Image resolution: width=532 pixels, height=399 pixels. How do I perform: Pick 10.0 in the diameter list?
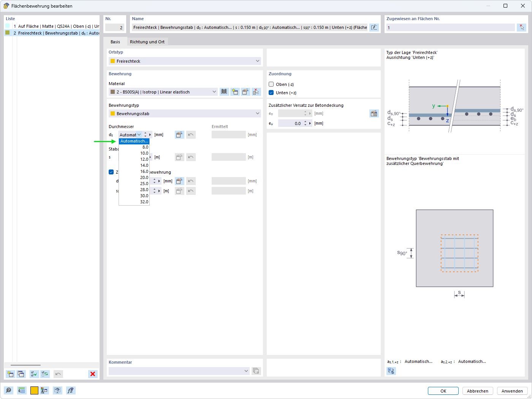[x=134, y=153]
